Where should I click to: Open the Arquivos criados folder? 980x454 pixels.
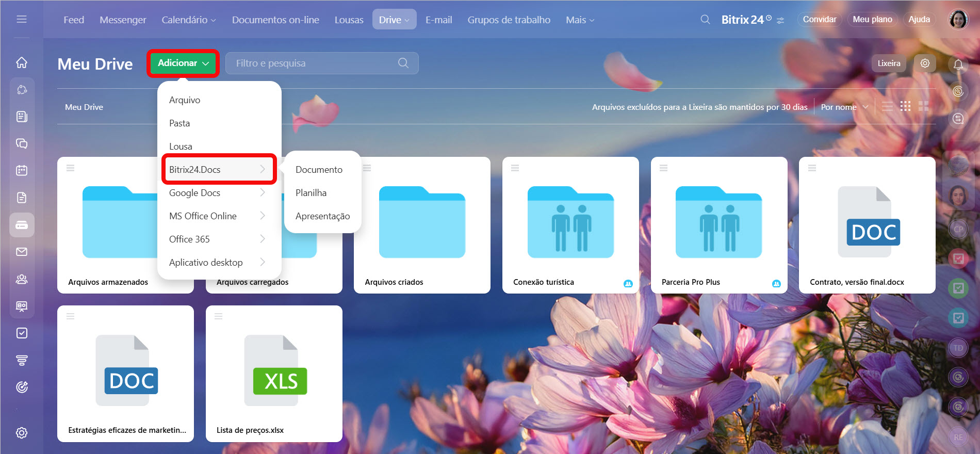(x=422, y=225)
